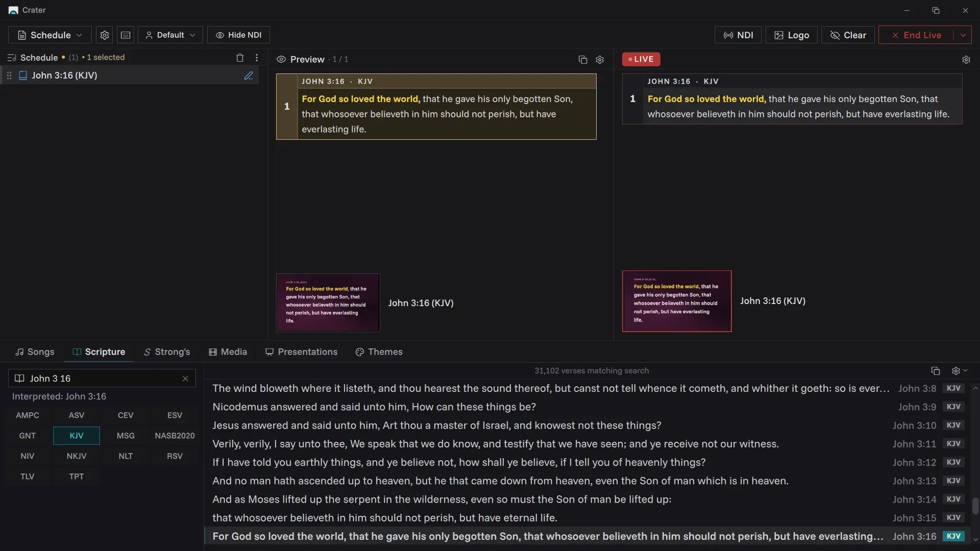Screen dimensions: 980x551
Task: Edit John 3:16 (KJV) schedule item
Action: (249, 76)
